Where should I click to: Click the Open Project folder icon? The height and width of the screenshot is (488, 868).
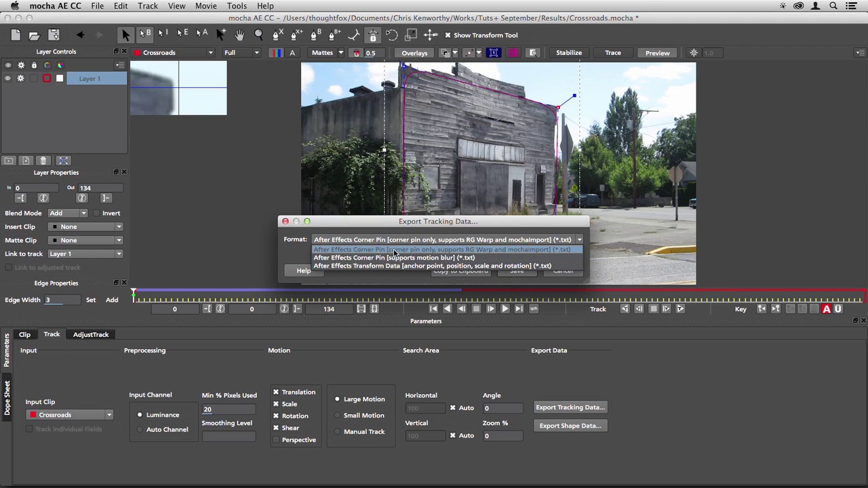pyautogui.click(x=34, y=35)
